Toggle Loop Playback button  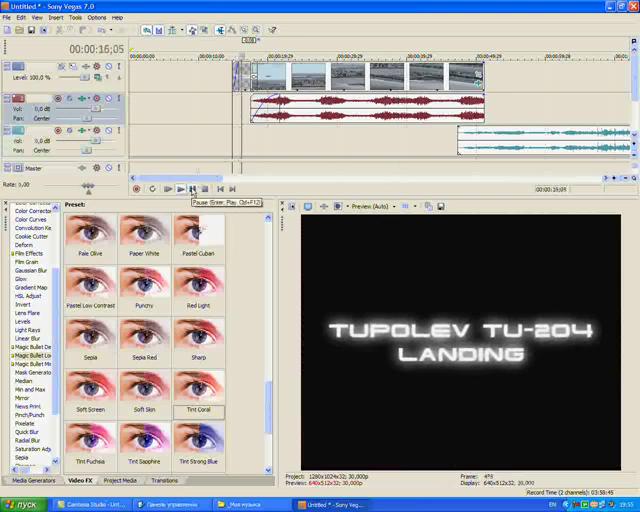[x=152, y=189]
